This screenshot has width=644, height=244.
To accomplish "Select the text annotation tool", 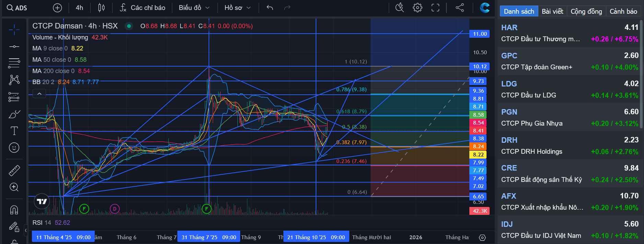I will pos(14,131).
